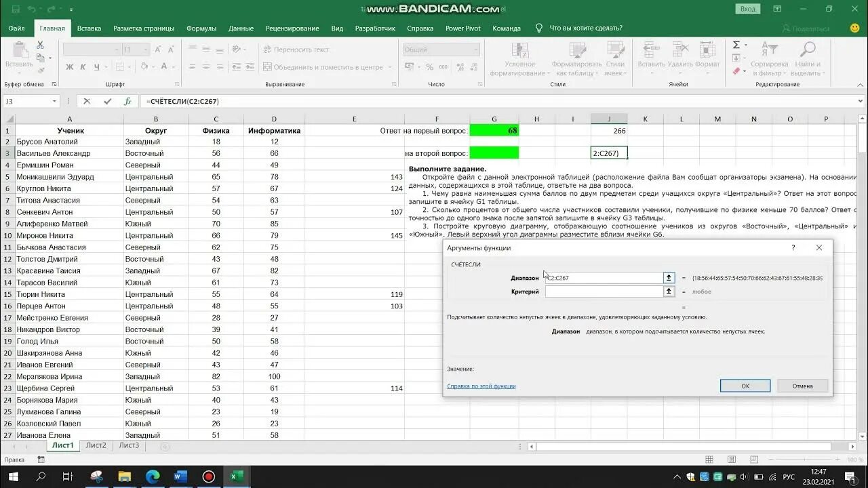
Task: Open Conditional Formatting (Условное форматирование)
Action: pyautogui.click(x=520, y=59)
